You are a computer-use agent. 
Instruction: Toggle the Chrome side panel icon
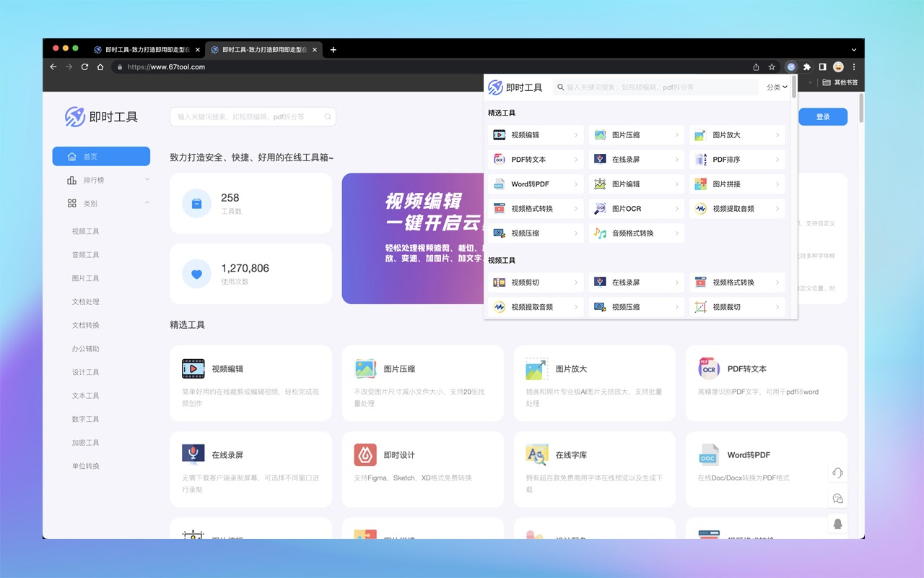(822, 66)
